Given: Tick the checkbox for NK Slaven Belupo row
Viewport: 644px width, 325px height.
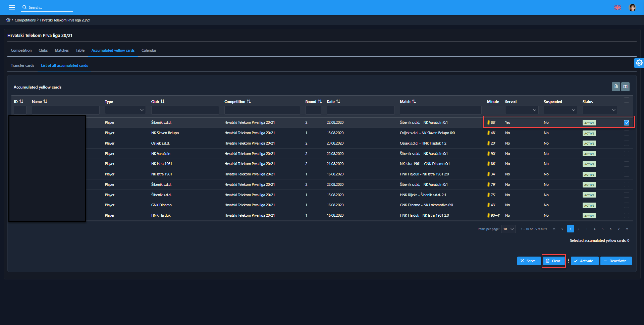Looking at the screenshot, I should pyautogui.click(x=626, y=133).
